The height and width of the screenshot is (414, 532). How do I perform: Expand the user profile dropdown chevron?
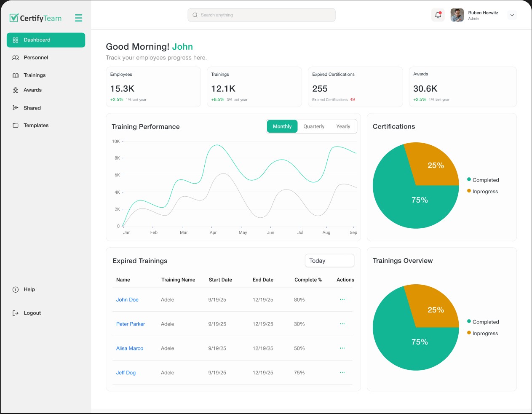(512, 15)
